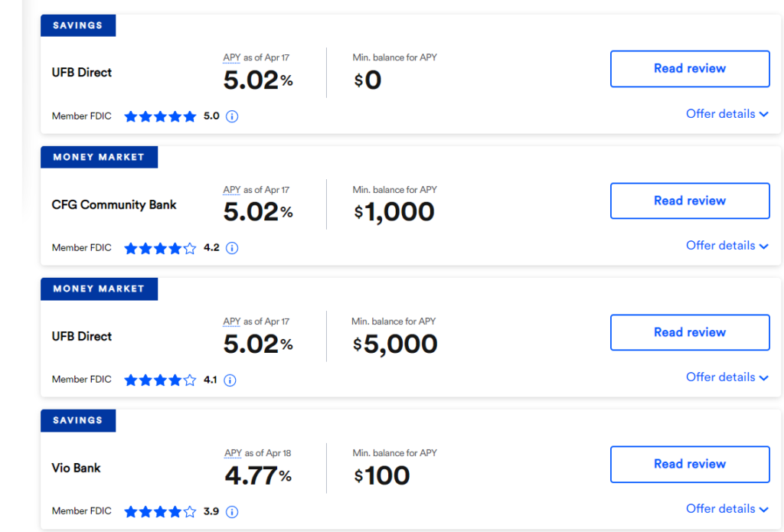Screen dimensions: 784x532
Task: Click CFG Community Bank star rating
Action: pyautogui.click(x=160, y=248)
